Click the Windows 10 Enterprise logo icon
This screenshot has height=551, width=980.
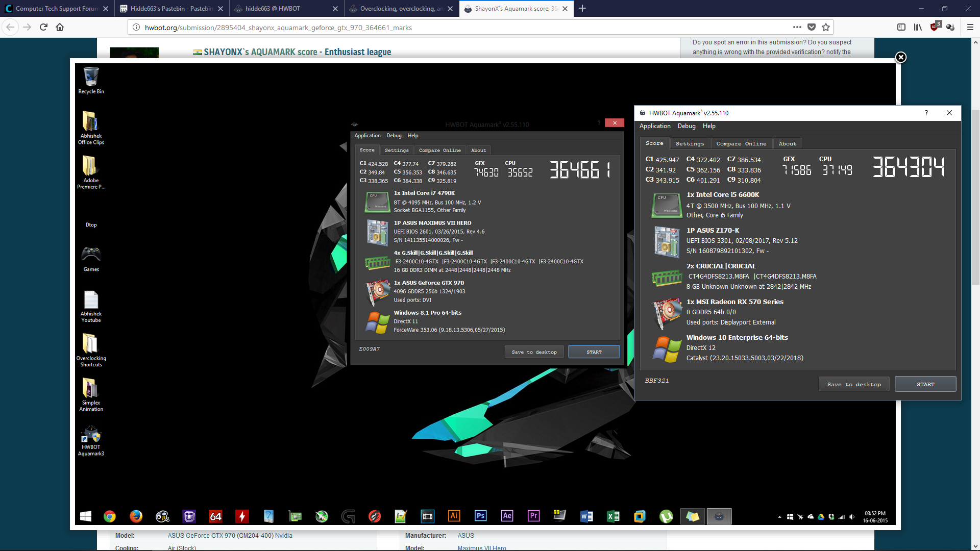667,349
